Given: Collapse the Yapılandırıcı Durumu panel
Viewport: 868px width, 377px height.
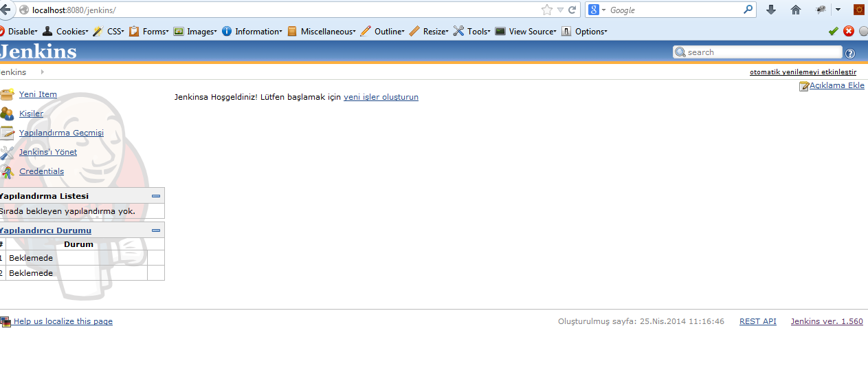Looking at the screenshot, I should point(156,230).
